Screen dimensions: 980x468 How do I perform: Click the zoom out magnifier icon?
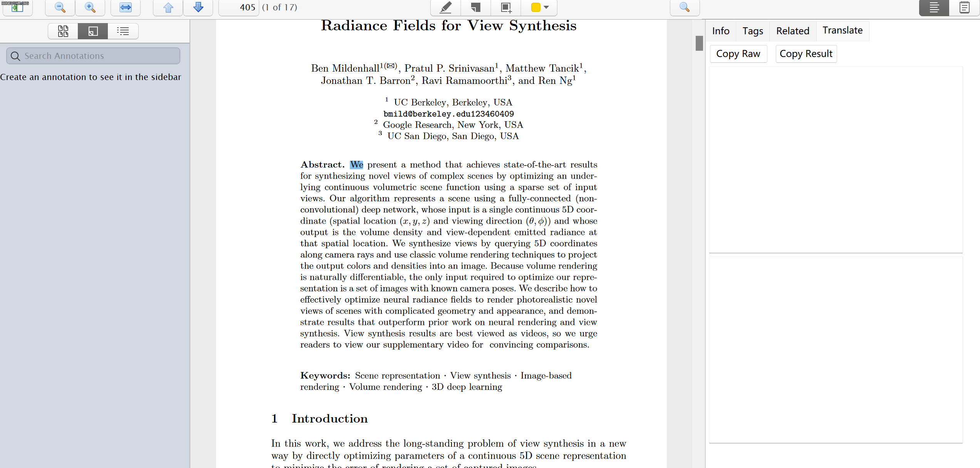click(x=60, y=7)
